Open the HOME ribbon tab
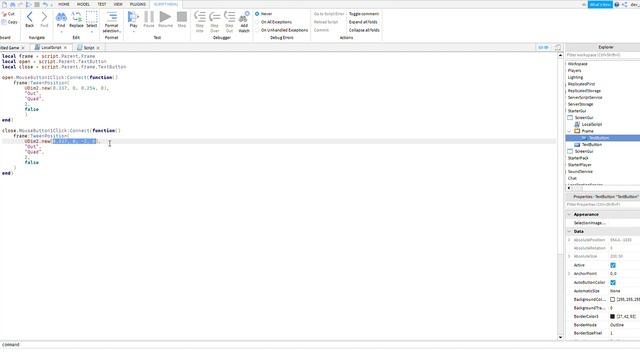This screenshot has width=640, height=360. click(x=64, y=4)
